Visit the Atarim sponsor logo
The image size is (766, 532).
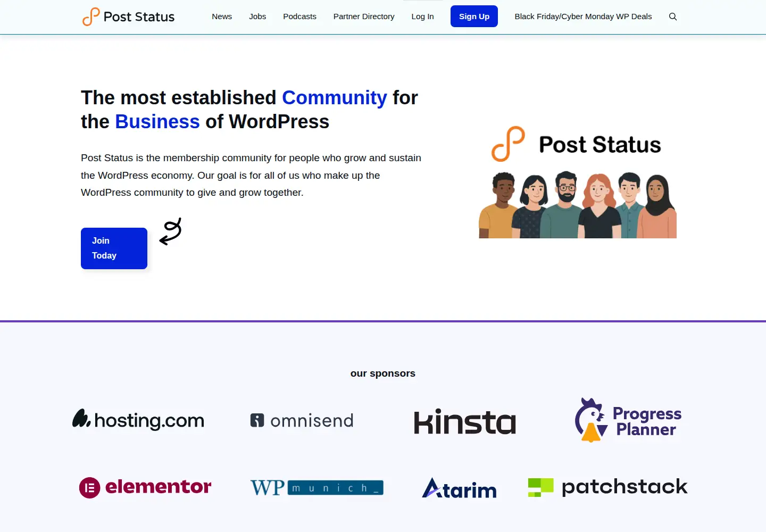(460, 488)
